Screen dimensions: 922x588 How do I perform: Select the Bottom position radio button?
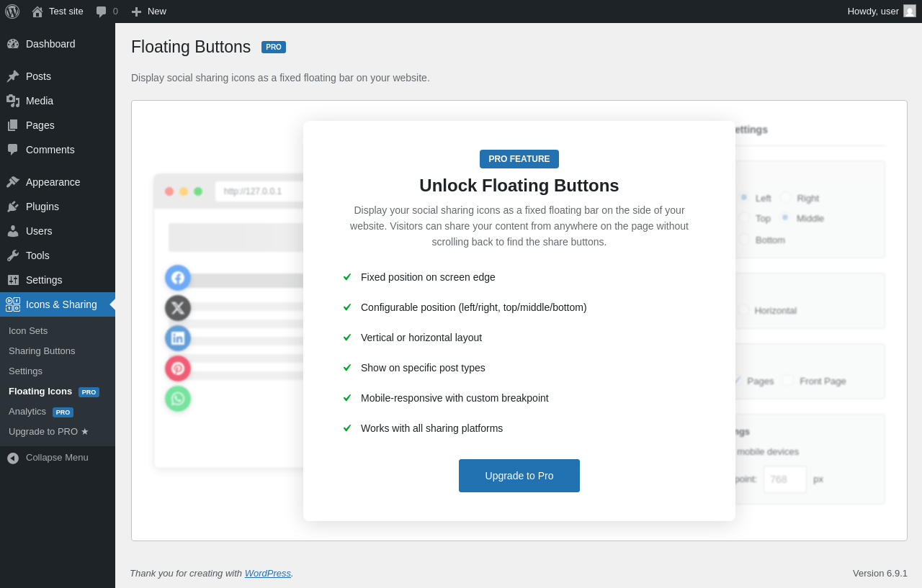744,240
